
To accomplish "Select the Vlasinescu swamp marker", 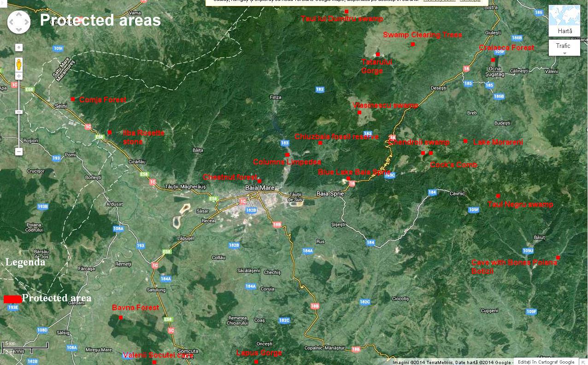I will click(359, 112).
